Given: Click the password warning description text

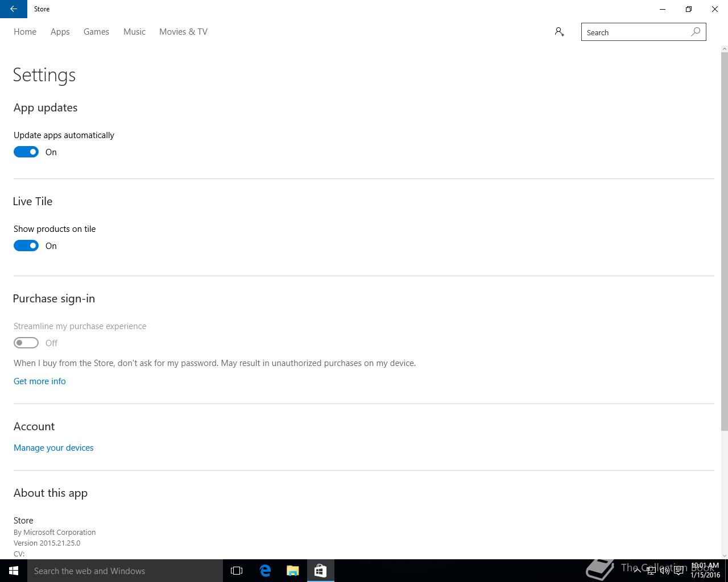Looking at the screenshot, I should pyautogui.click(x=215, y=363).
